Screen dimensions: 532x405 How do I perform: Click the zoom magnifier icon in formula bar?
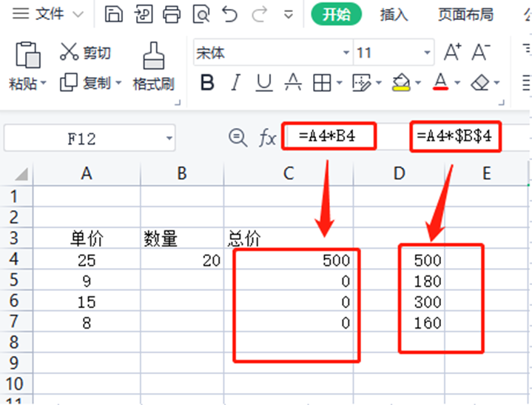[x=238, y=138]
